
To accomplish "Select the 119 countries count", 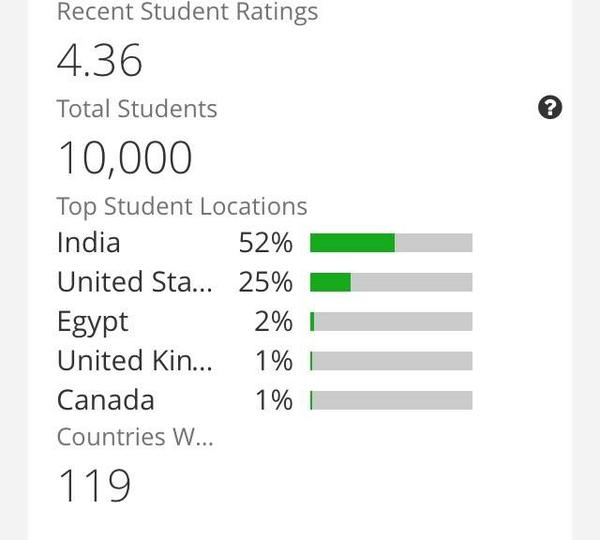I will point(94,485).
